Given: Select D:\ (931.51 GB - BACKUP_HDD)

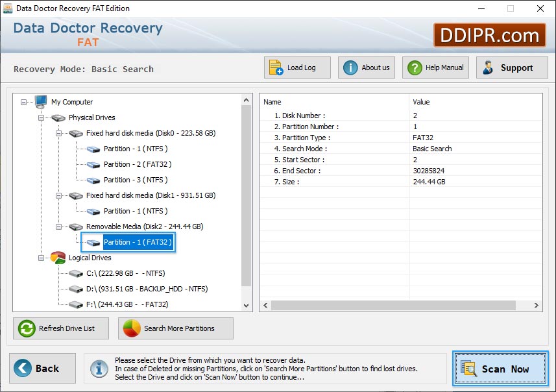Looking at the screenshot, I should point(147,289).
